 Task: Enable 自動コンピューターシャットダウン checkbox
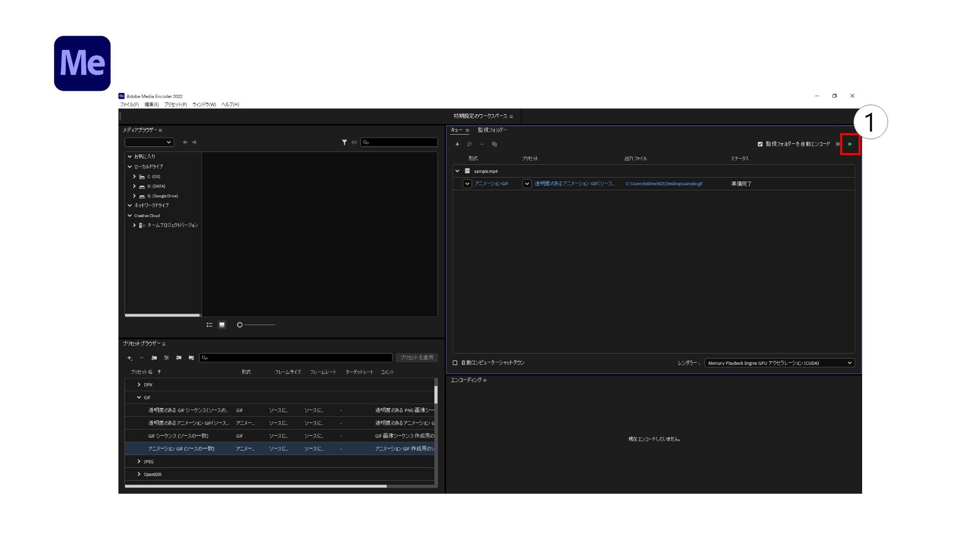(455, 362)
